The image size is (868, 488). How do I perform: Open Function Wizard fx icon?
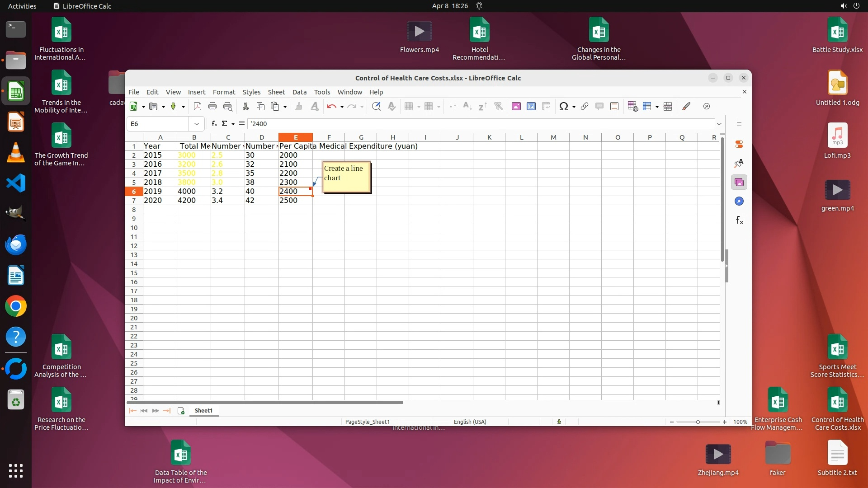pos(214,123)
